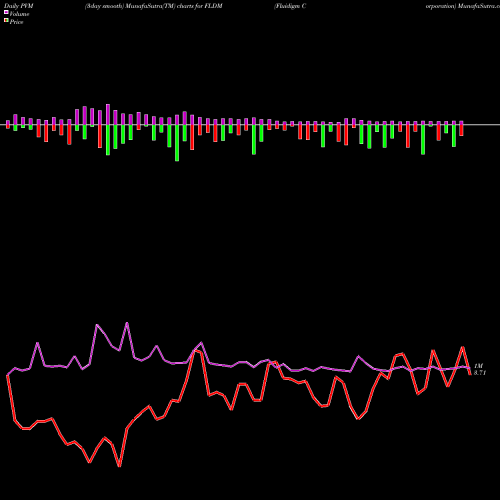Click the 'Volume' legend label
The width and height of the screenshot is (500, 500).
pyautogui.click(x=19, y=14)
